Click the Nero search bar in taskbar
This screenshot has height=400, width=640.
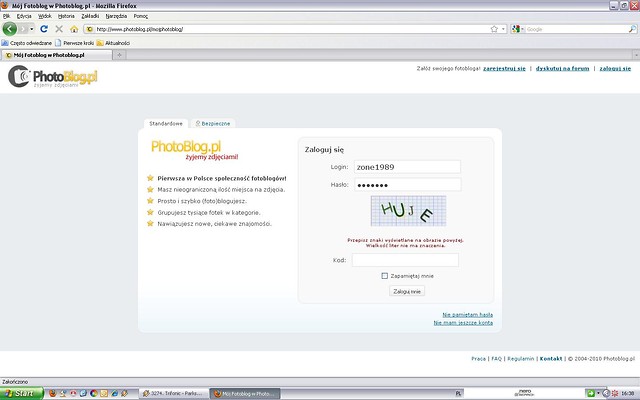(x=524, y=393)
